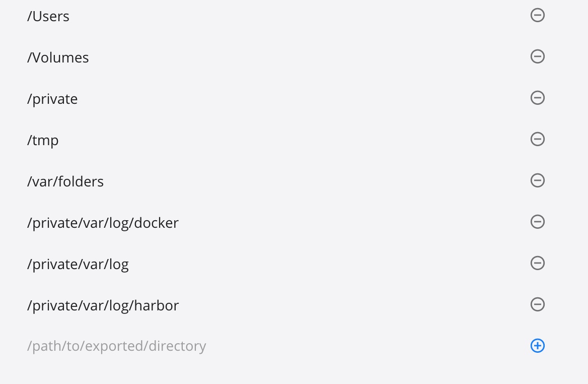Remove /private/var/log/harbor from sharing
The width and height of the screenshot is (588, 384).
[x=537, y=304]
